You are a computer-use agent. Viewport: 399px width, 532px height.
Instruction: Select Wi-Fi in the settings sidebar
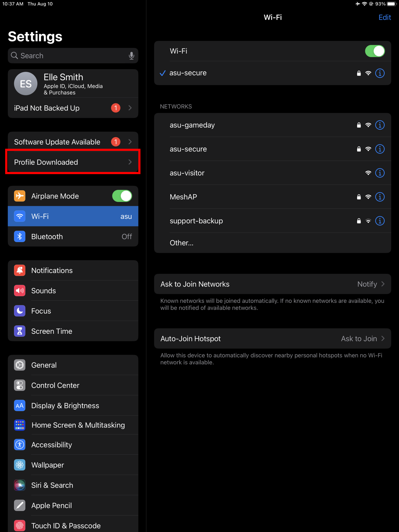(73, 216)
